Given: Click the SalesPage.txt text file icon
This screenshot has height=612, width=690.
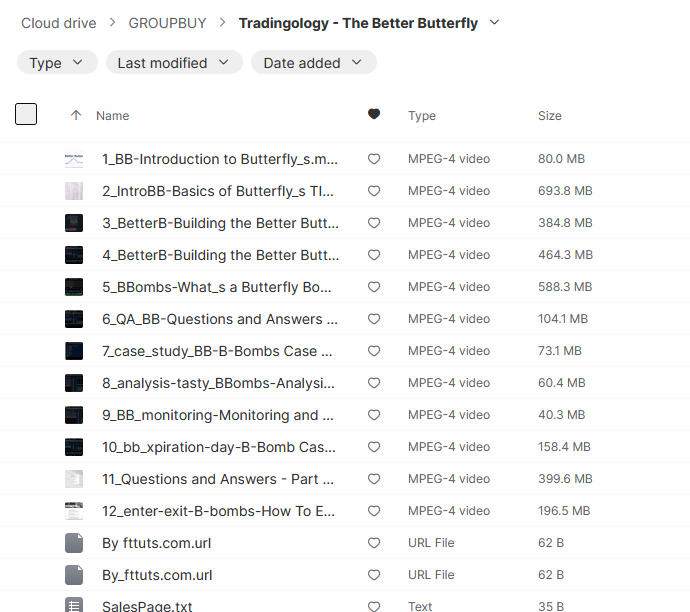Looking at the screenshot, I should (74, 606).
